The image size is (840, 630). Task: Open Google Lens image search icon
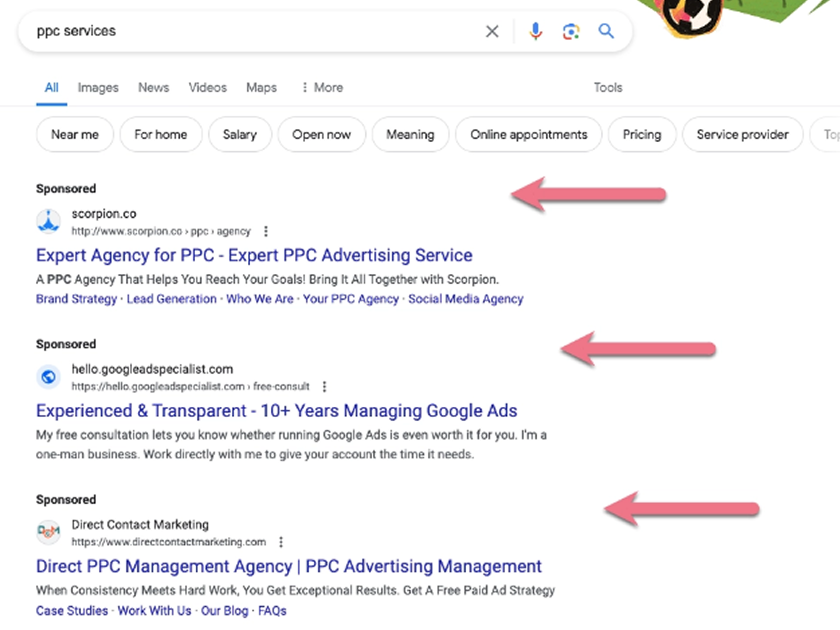click(x=570, y=31)
